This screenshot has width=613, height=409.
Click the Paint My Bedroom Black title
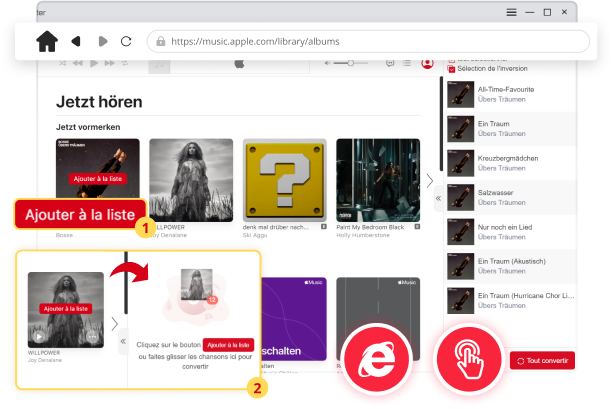(x=370, y=227)
